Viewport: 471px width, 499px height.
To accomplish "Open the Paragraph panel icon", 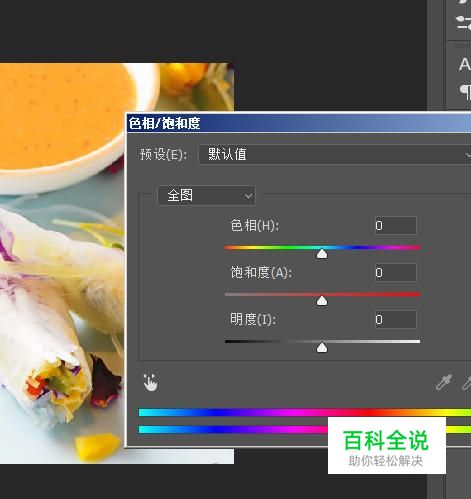I will coord(465,92).
